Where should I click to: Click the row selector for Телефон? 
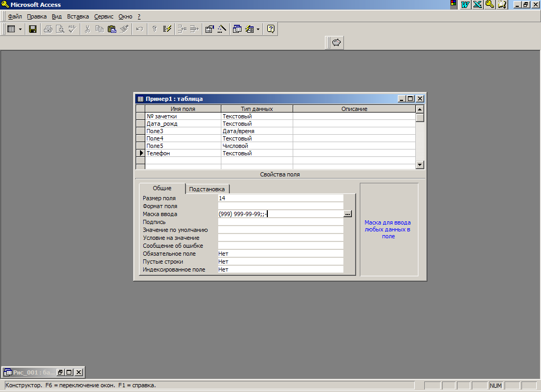(x=141, y=153)
